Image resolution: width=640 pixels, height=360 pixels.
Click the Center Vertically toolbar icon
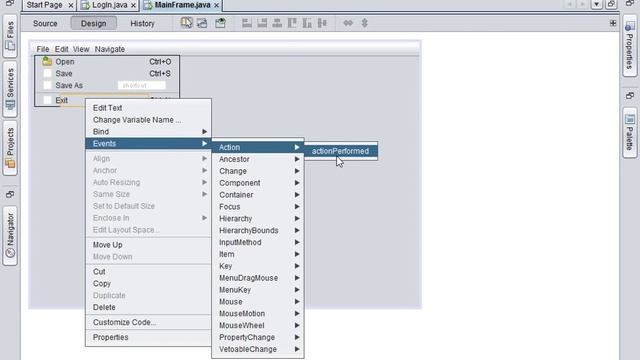point(322,23)
